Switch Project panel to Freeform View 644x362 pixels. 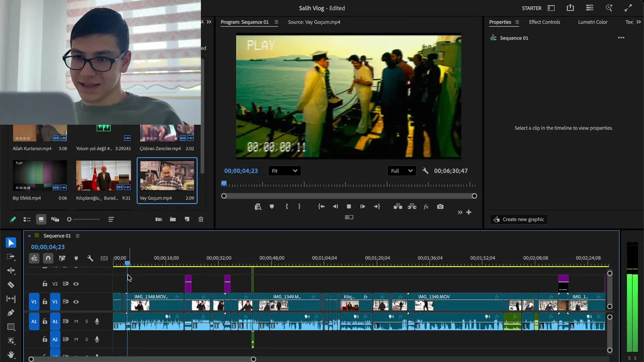[55, 219]
